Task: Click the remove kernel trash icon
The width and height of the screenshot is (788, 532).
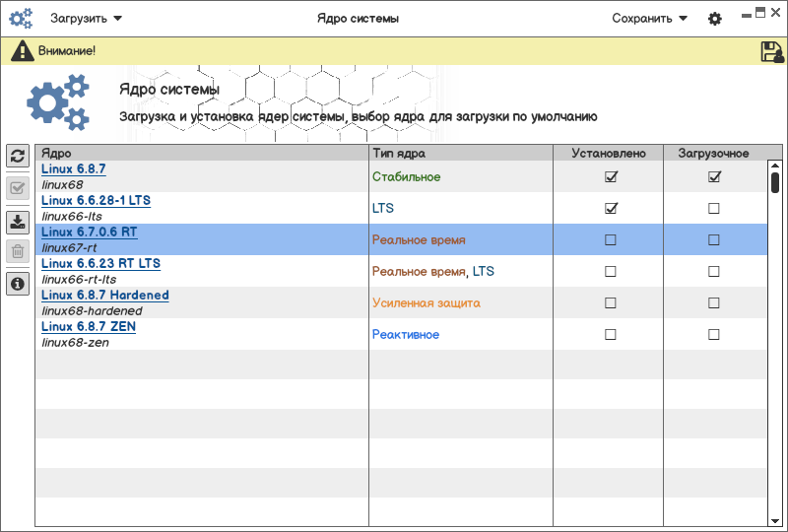Action: point(17,251)
